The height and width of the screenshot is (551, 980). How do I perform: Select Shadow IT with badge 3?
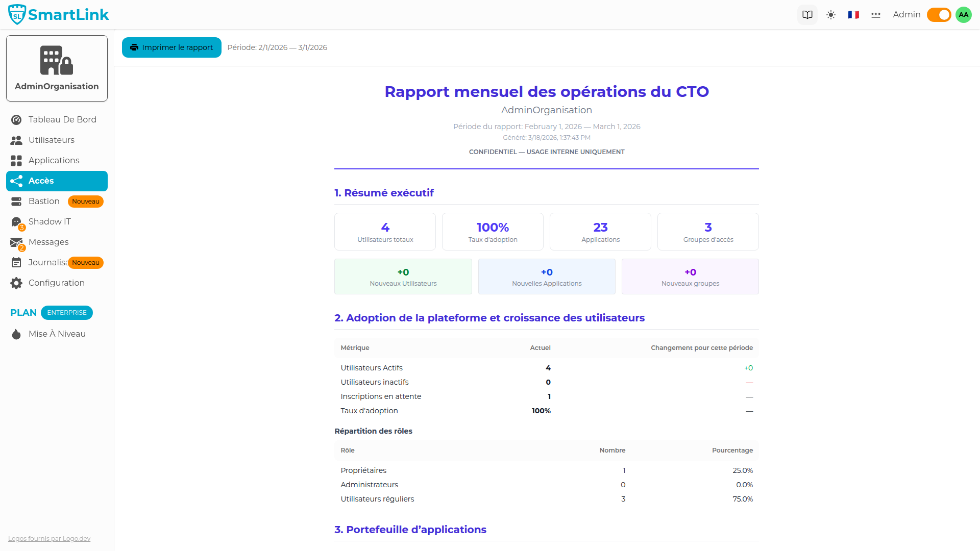pyautogui.click(x=50, y=221)
